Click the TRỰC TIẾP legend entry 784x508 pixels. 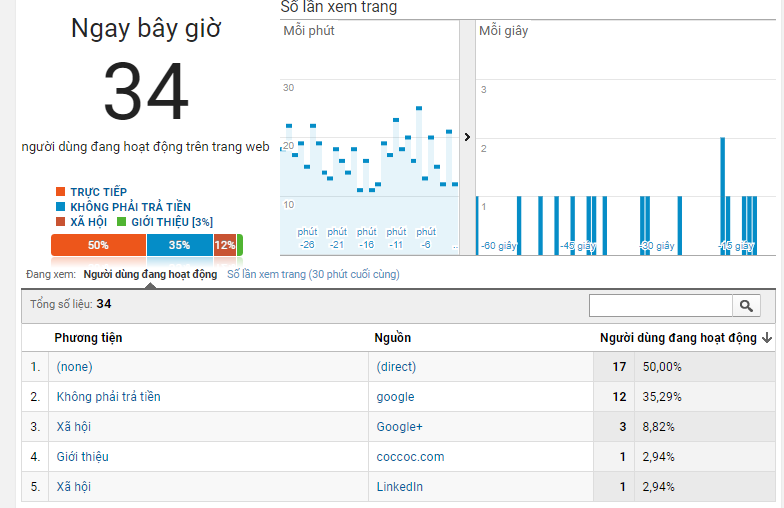point(92,192)
